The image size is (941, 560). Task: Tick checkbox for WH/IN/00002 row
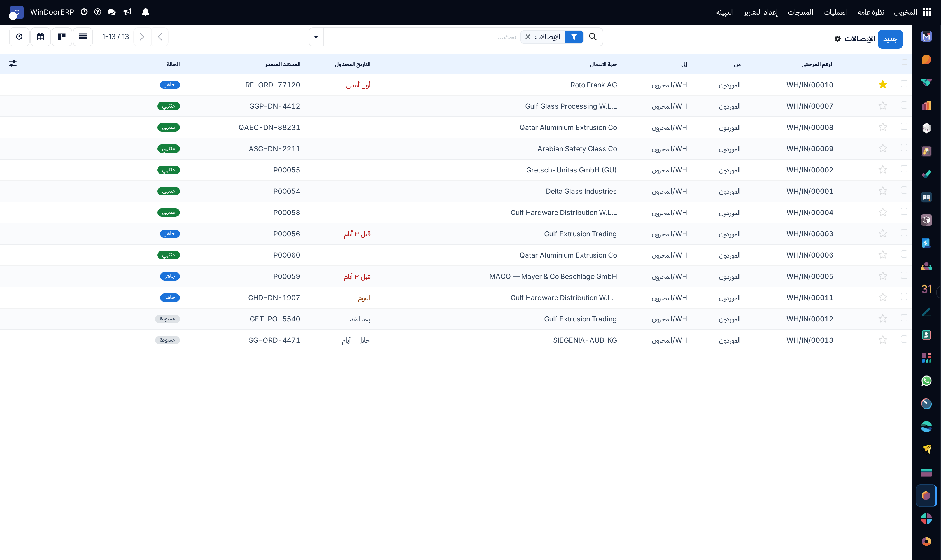[x=904, y=169]
